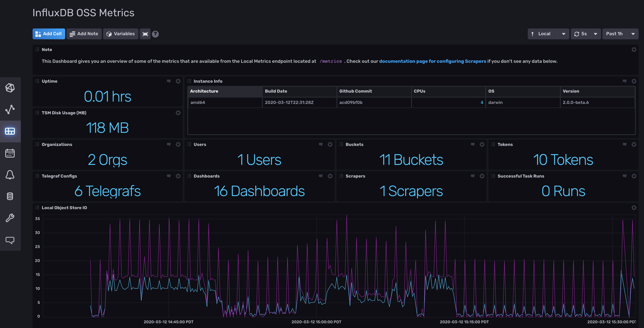Click the Add Cell button

49,34
